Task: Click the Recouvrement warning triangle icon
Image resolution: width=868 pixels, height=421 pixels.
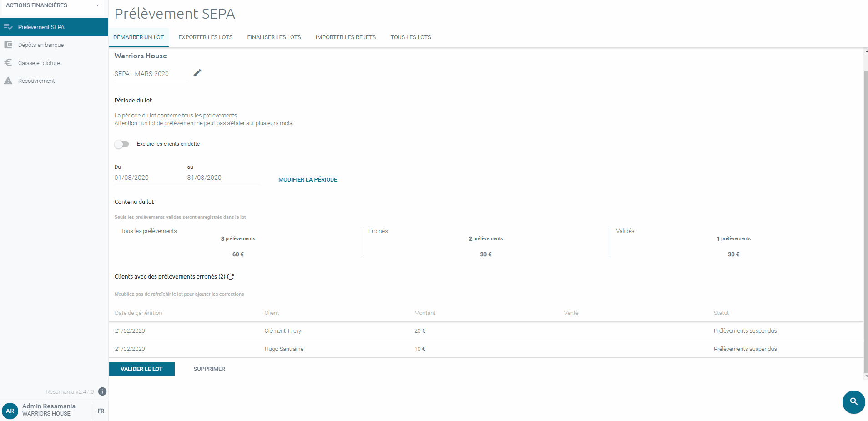Action: 8,81
